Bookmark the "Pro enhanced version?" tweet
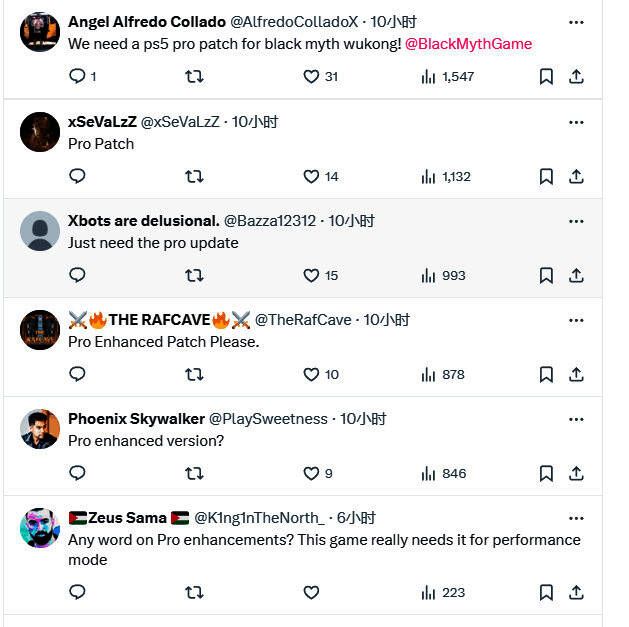Screen dimensions: 629x627 pos(546,473)
